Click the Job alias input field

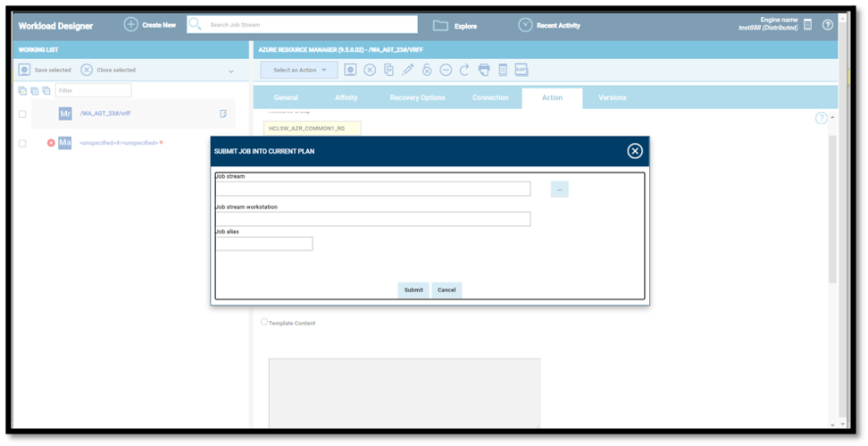(264, 244)
